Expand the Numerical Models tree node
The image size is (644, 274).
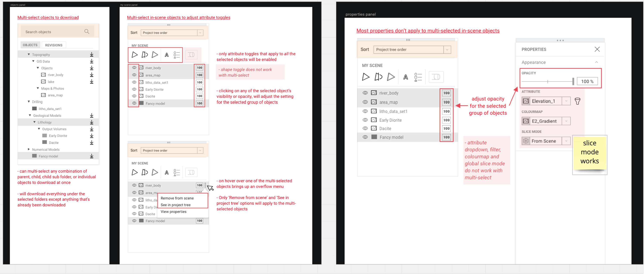click(x=29, y=149)
